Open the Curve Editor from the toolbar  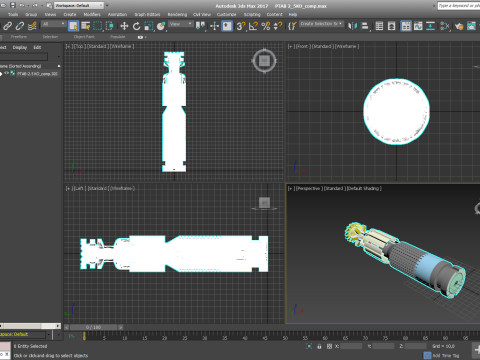click(x=418, y=26)
